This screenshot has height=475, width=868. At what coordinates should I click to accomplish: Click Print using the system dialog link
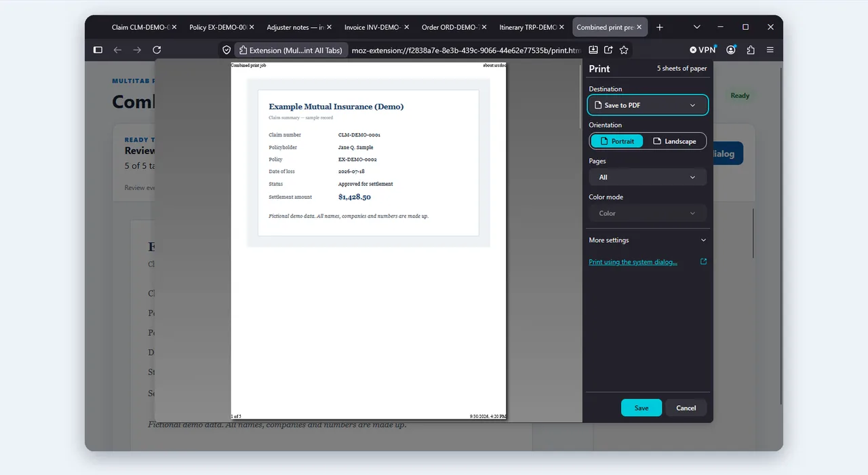click(x=633, y=262)
